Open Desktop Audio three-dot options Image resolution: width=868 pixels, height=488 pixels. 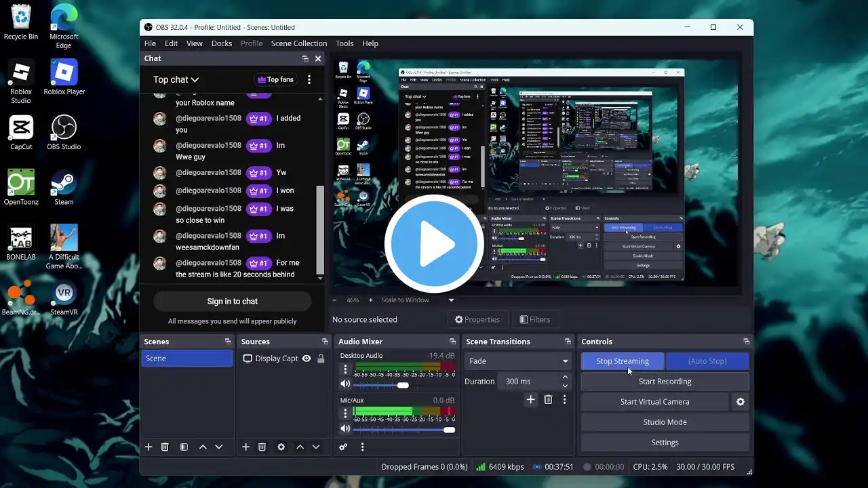(345, 369)
